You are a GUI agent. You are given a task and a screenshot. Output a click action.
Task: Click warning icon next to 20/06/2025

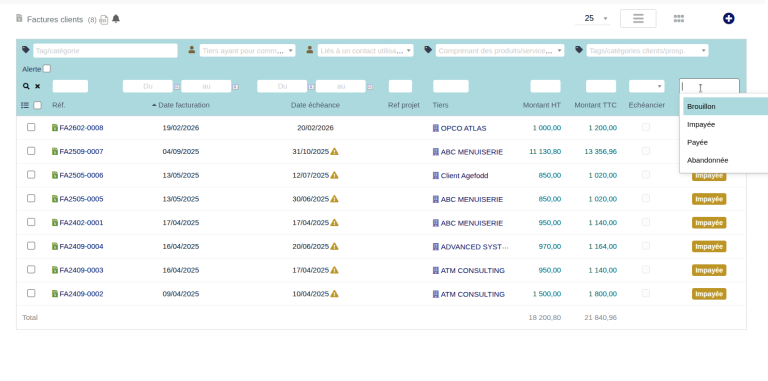pos(335,246)
